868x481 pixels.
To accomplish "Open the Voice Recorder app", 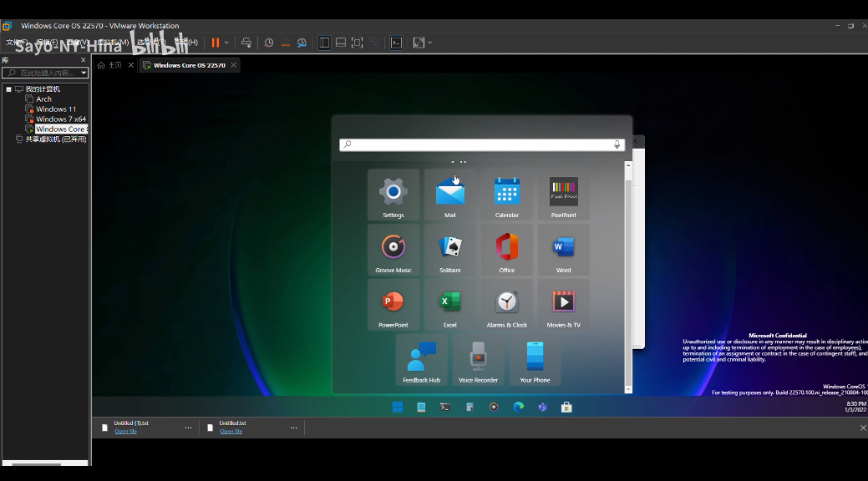I will 478,360.
